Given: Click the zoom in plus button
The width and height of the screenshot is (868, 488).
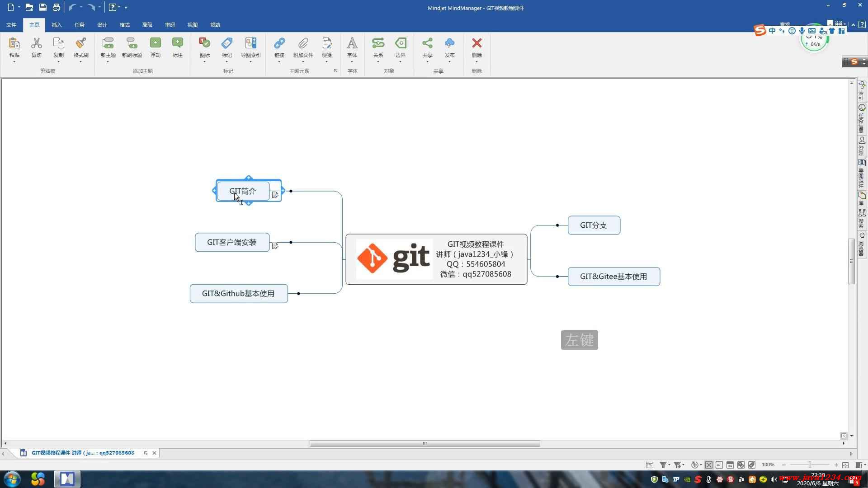Looking at the screenshot, I should pyautogui.click(x=836, y=465).
